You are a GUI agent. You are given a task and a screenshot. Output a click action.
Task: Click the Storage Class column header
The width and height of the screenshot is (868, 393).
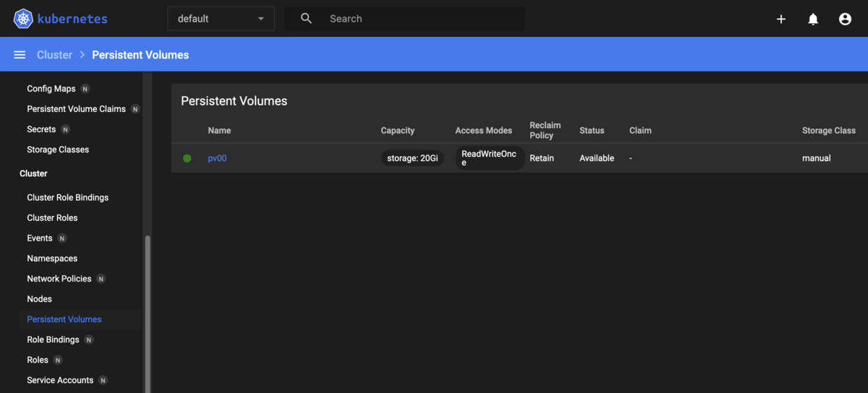(x=829, y=131)
